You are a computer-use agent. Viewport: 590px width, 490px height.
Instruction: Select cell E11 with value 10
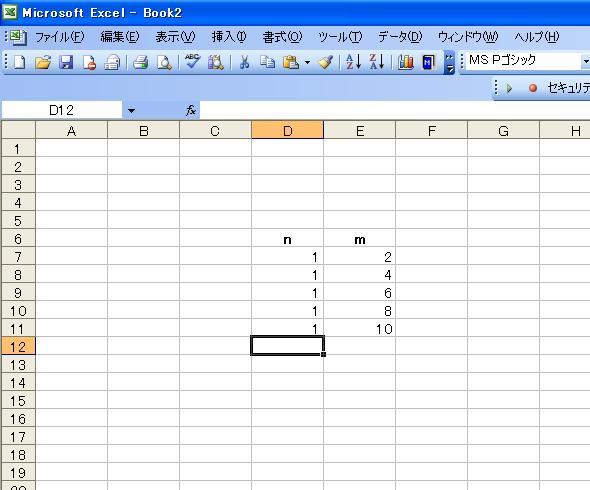[360, 329]
